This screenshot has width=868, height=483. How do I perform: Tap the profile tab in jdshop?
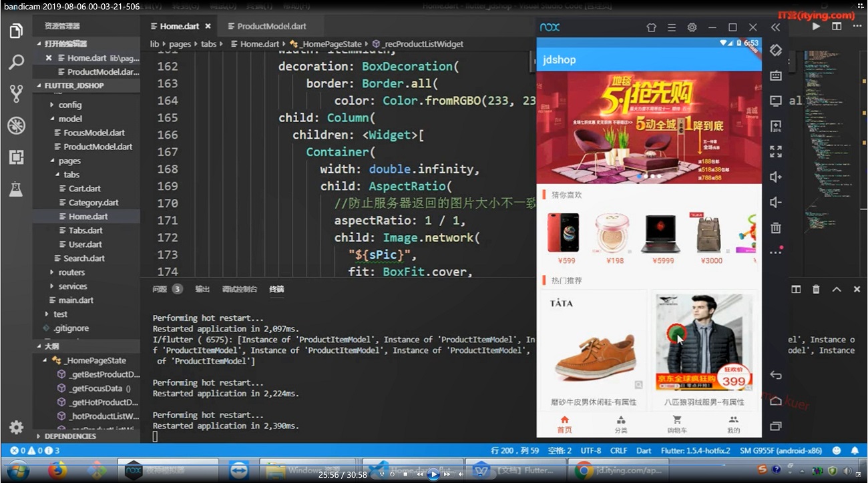(x=733, y=424)
